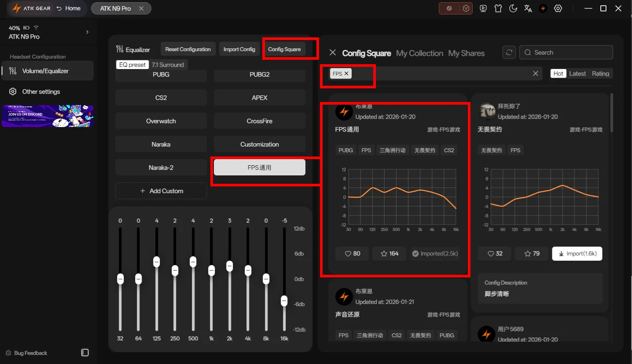
Task: Star the FPS通用 config with 164 favorites
Action: pyautogui.click(x=389, y=253)
